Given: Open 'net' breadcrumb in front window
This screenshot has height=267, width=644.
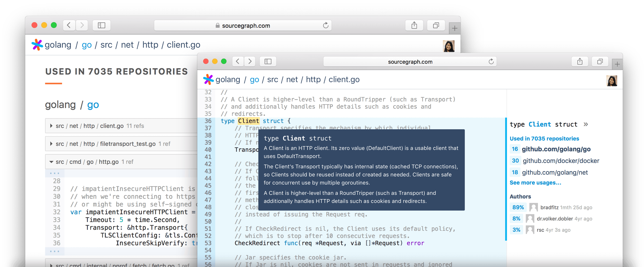Looking at the screenshot, I should [292, 79].
